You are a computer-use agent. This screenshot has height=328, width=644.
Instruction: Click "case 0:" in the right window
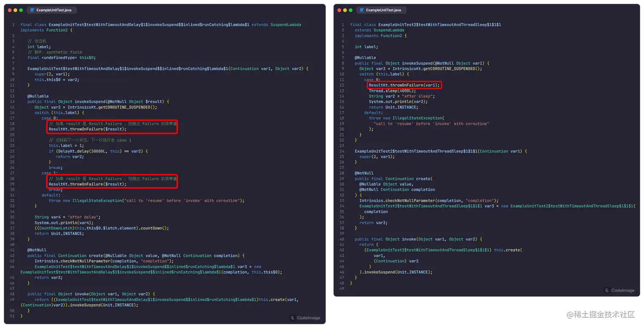click(x=372, y=80)
